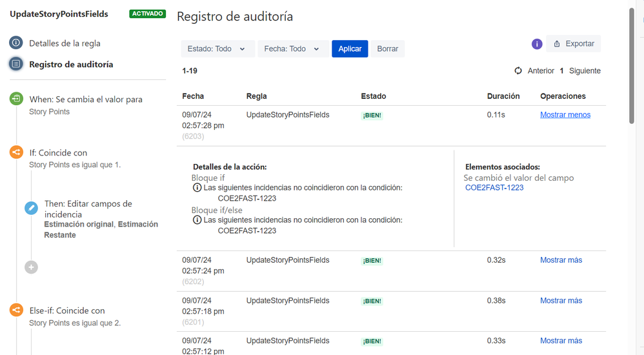Click the Detalles de la acción: heading
This screenshot has width=644, height=355.
230,167
